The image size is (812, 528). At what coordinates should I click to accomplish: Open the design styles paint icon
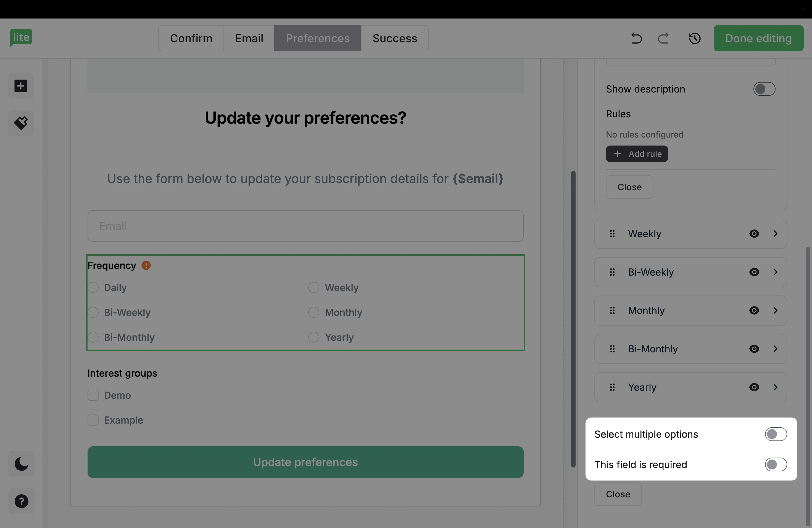point(21,123)
